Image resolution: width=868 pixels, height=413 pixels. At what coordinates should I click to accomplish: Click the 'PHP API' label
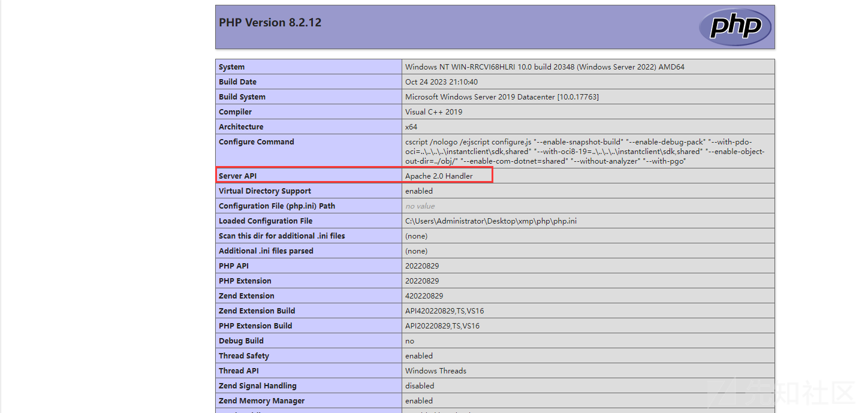pos(234,266)
